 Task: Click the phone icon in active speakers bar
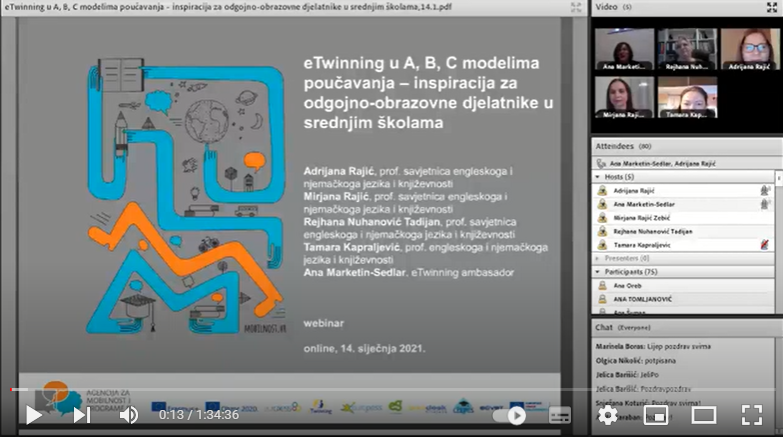601,163
